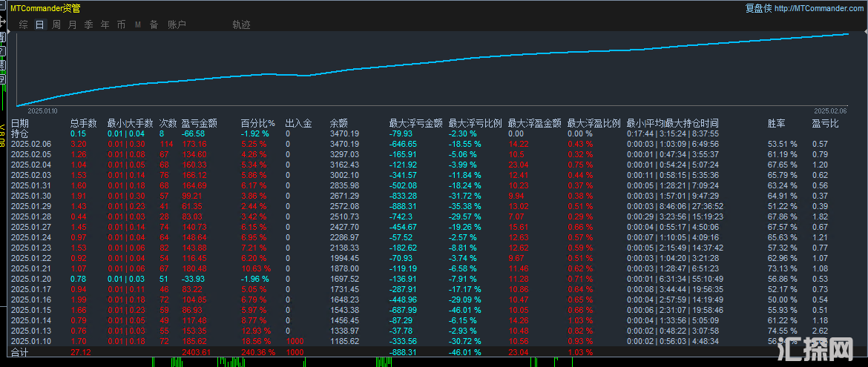
Task: Open the 周 weekly tab
Action: tap(56, 24)
